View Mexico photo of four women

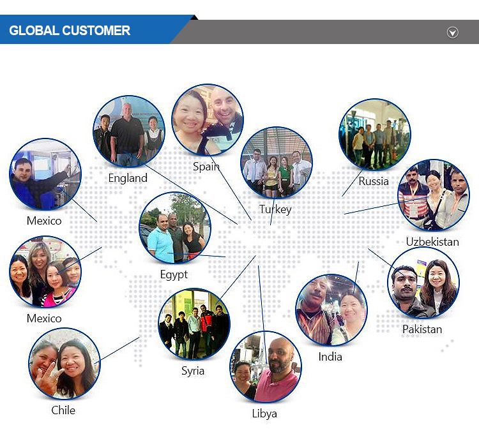[x=45, y=272]
